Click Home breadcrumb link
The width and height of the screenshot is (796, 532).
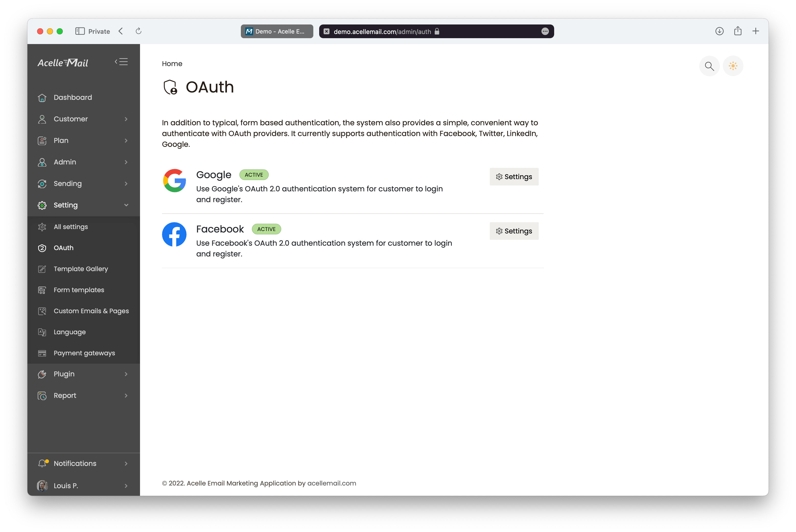[x=172, y=64]
